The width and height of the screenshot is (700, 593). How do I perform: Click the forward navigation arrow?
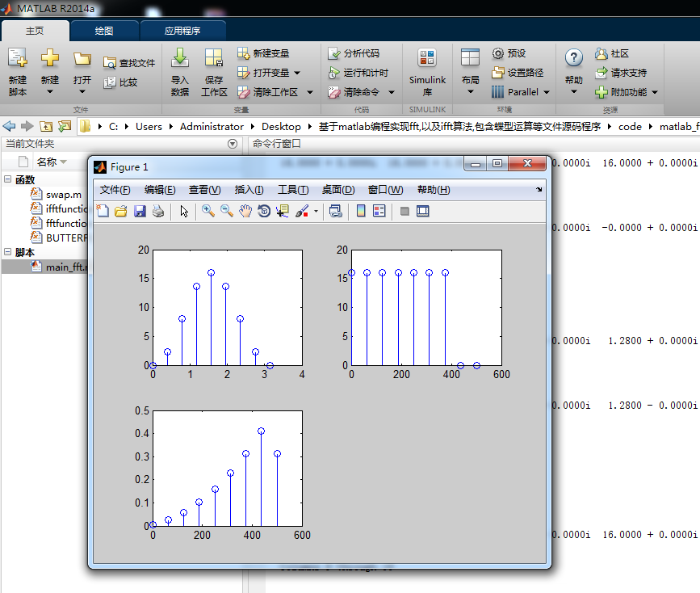tap(27, 127)
